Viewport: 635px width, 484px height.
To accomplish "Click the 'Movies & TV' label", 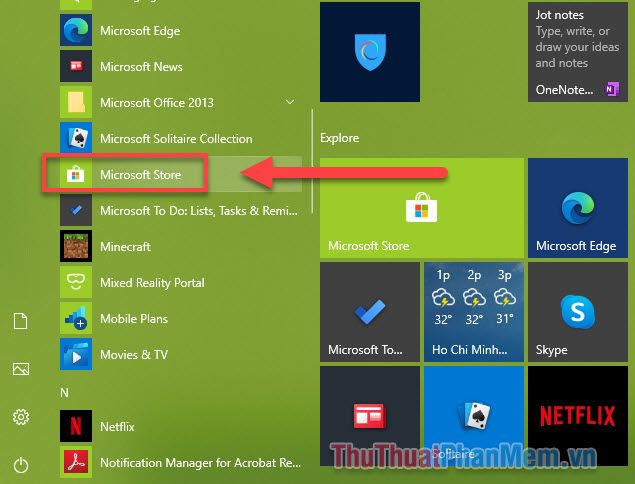I will (x=134, y=355).
